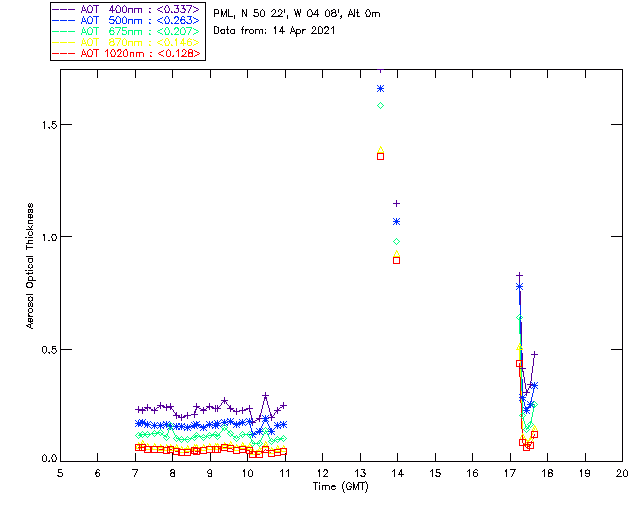Click the AOT 1020nm legend entry
The width and height of the screenshot is (640, 512).
pos(126,53)
